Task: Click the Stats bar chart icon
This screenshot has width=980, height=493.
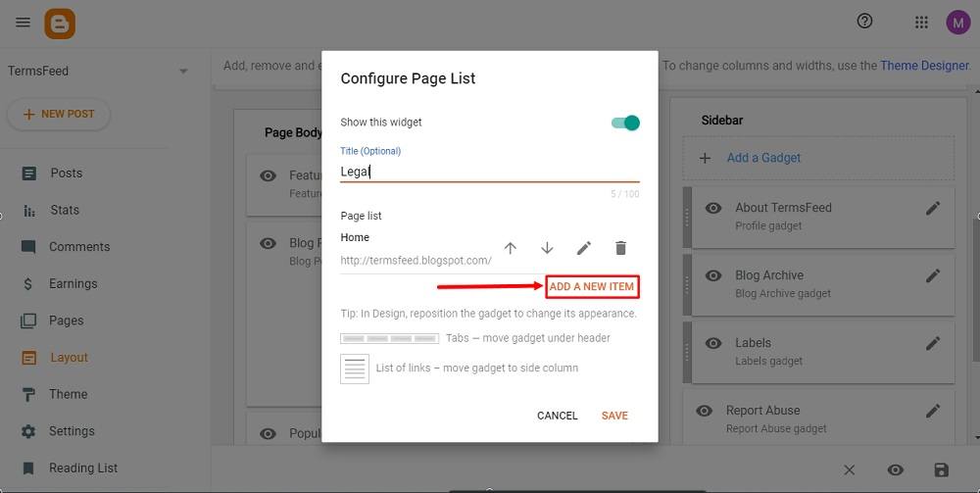Action: click(28, 211)
